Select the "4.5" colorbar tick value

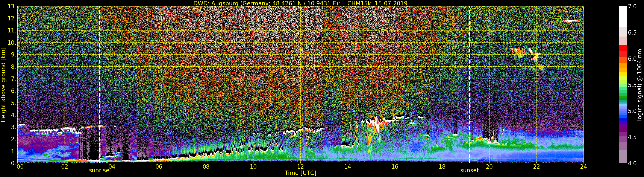tap(632, 137)
